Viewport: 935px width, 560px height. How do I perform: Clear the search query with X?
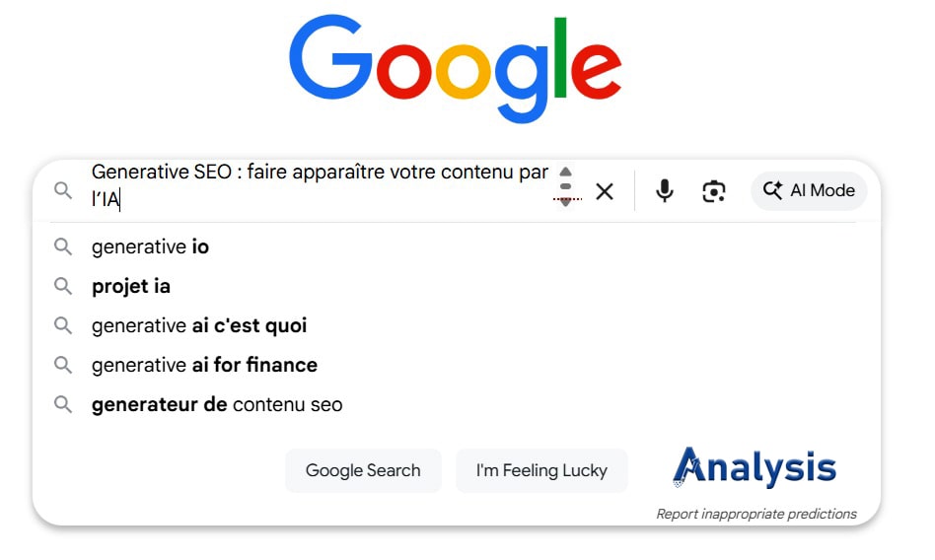pos(605,191)
